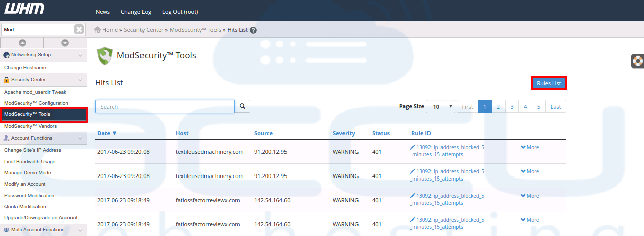This screenshot has height=236, width=644.
Task: Sort hits by Rule ID column
Action: coord(421,133)
